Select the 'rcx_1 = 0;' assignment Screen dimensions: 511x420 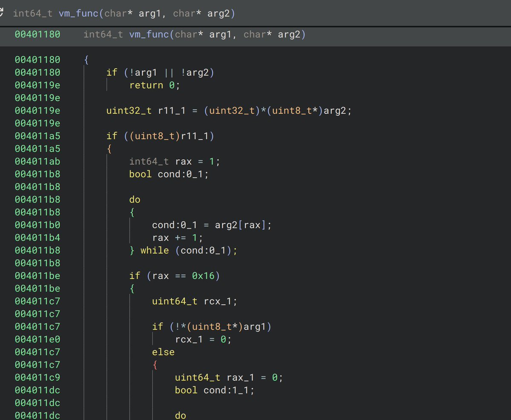point(203,340)
